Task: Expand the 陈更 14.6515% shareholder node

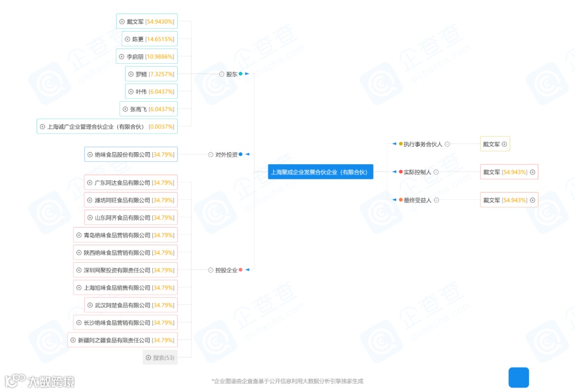Action: click(127, 39)
